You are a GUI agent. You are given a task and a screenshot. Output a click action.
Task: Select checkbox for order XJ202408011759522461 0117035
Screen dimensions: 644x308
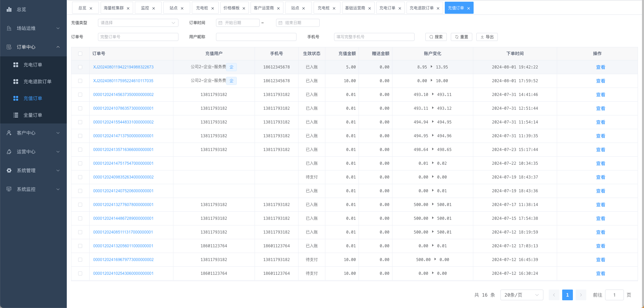80,81
